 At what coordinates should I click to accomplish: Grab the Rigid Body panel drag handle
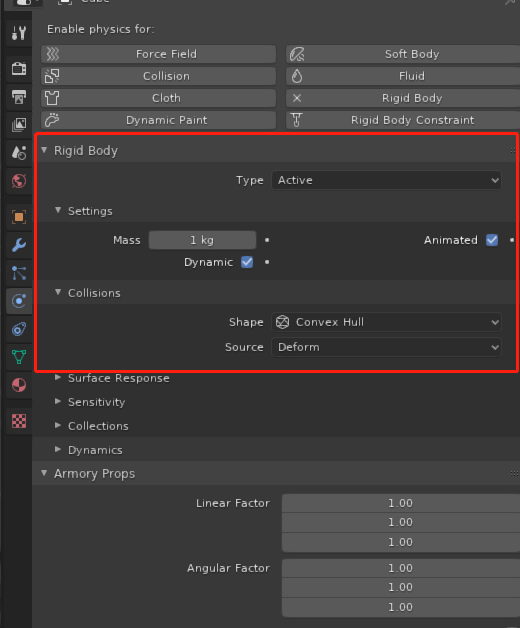click(513, 151)
